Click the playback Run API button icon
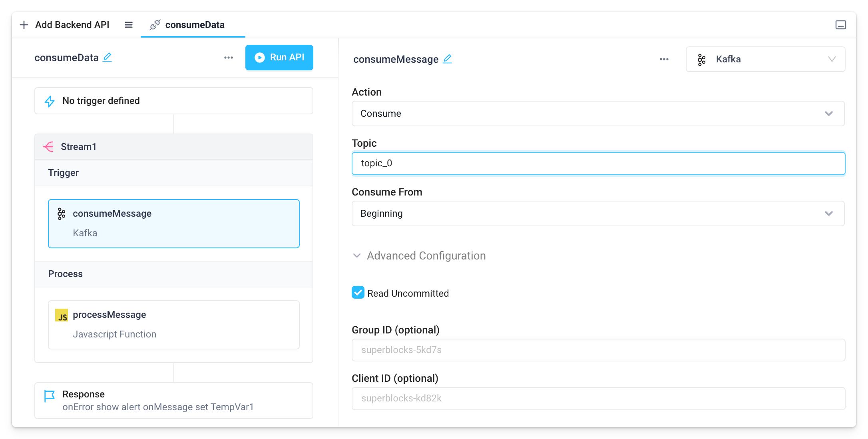The height and width of the screenshot is (439, 868). 259,58
